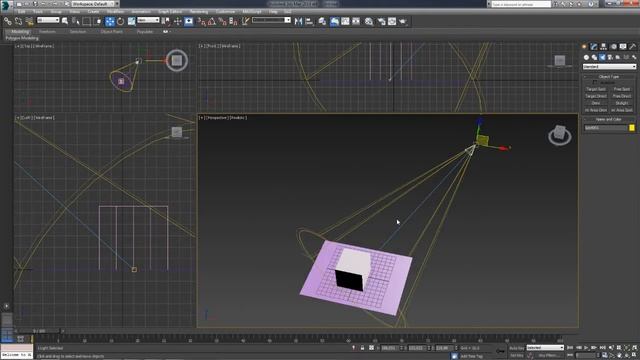The height and width of the screenshot is (360, 640).
Task: Choose the Rectangular Selection Region tool
Action: [x=87, y=21]
